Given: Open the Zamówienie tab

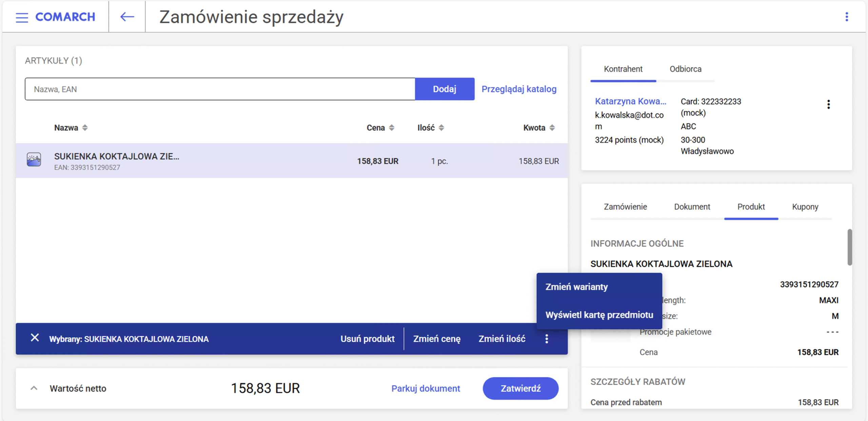Looking at the screenshot, I should point(625,207).
